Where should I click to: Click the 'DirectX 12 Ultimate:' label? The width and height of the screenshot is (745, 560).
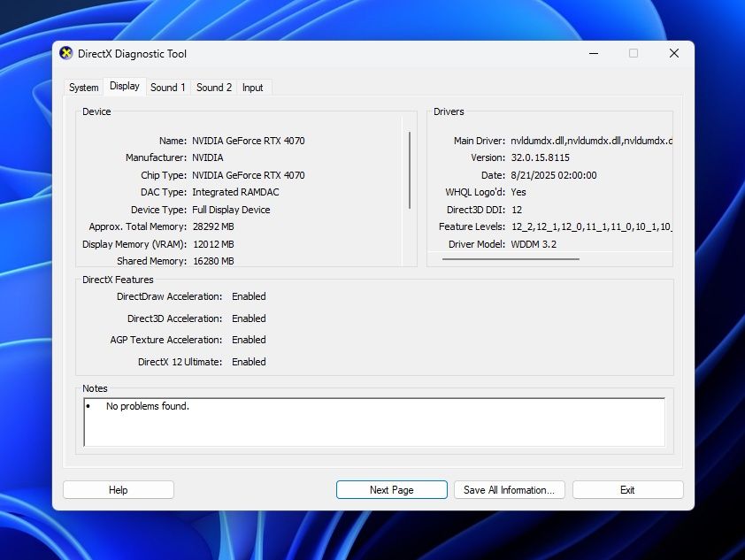click(180, 362)
